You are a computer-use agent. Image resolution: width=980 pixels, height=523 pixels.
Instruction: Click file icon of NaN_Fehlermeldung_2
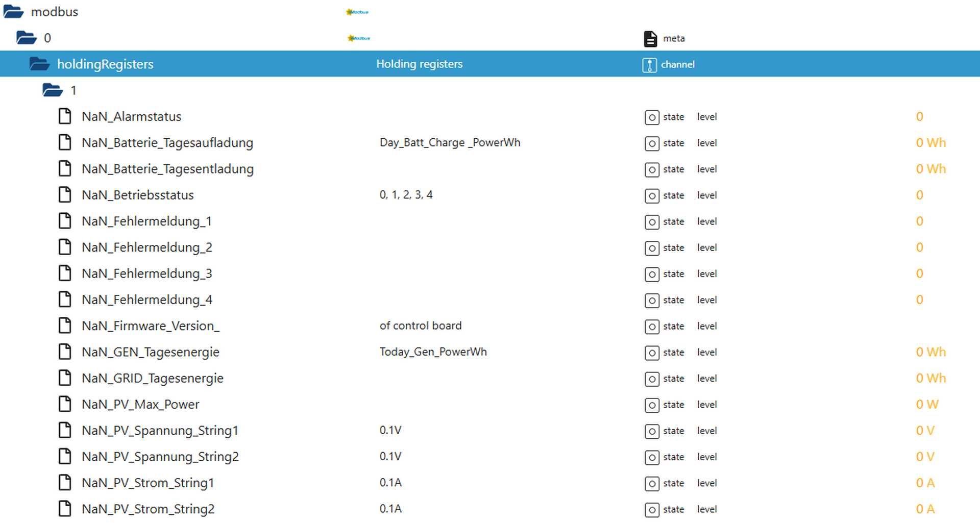tap(65, 247)
